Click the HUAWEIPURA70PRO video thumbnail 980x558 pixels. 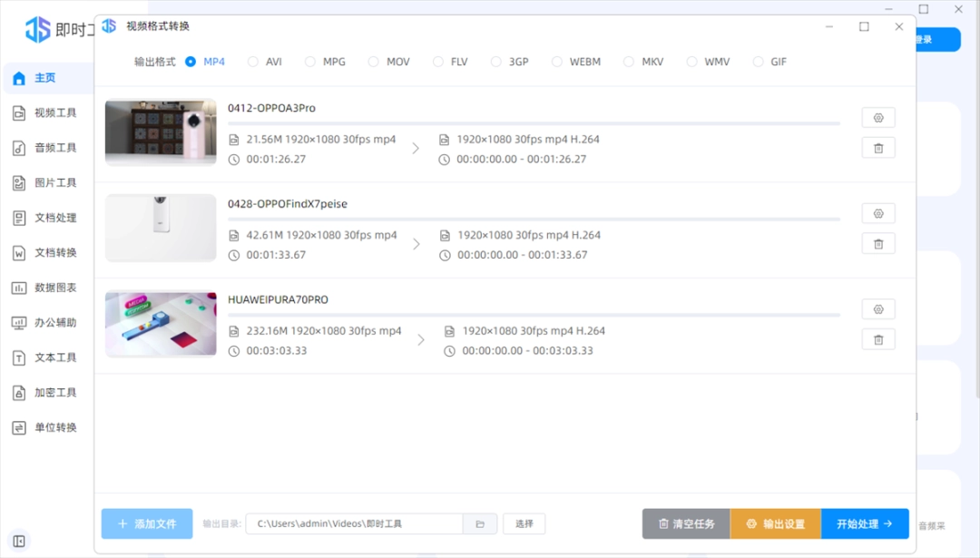pos(161,324)
